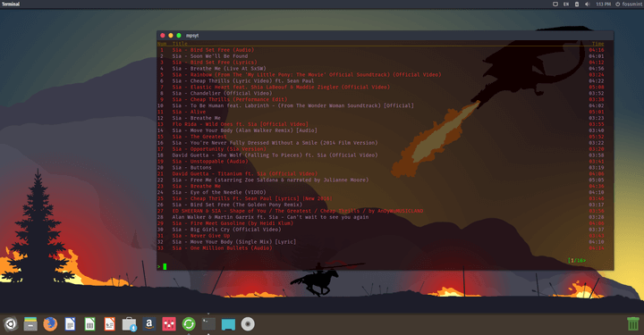Launch the Amazon dock icon

coord(148,324)
